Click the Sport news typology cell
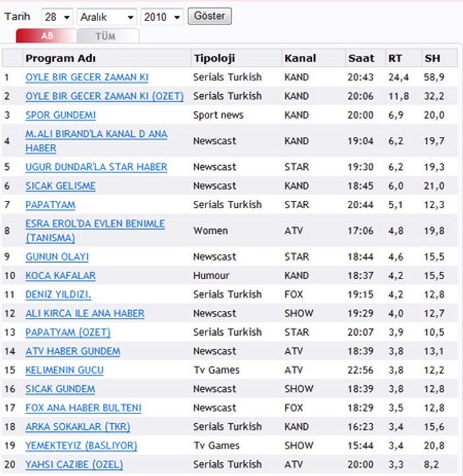Image resolution: width=463 pixels, height=476 pixels. pyautogui.click(x=218, y=115)
